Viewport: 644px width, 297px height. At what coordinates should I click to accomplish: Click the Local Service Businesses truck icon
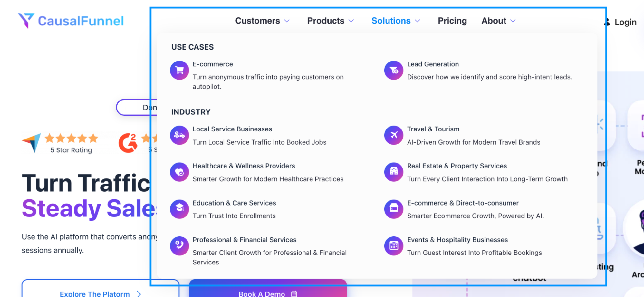click(179, 135)
